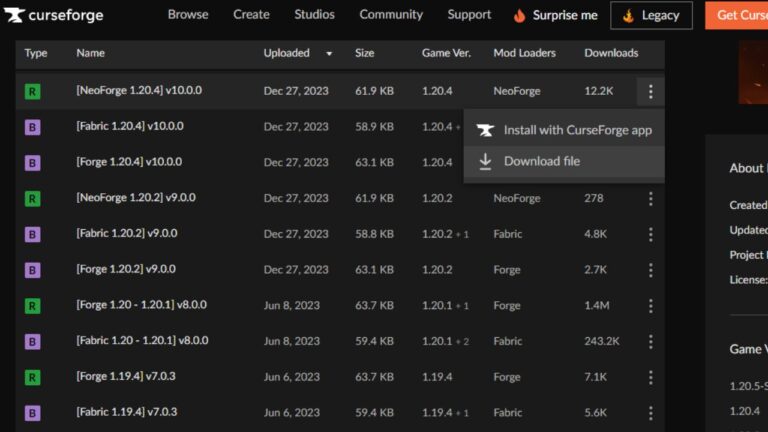
Task: Open three-dot menu for NeoForge 1.20.4 v10.0.0
Action: coord(650,91)
